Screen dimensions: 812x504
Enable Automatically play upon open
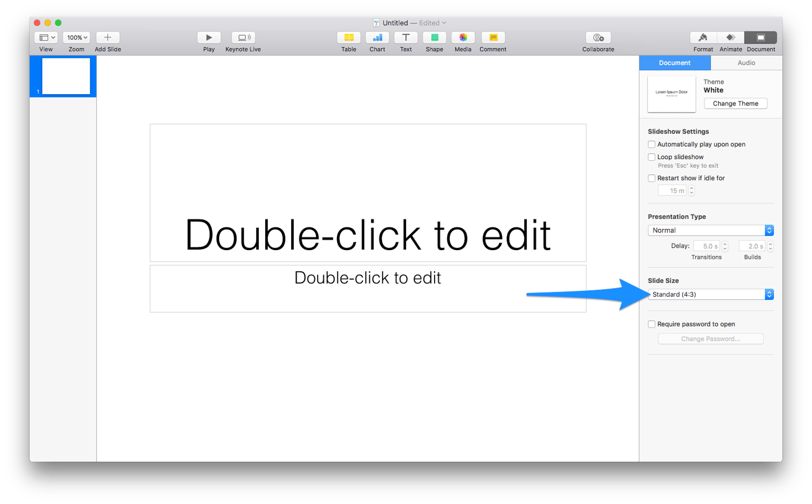pyautogui.click(x=651, y=144)
